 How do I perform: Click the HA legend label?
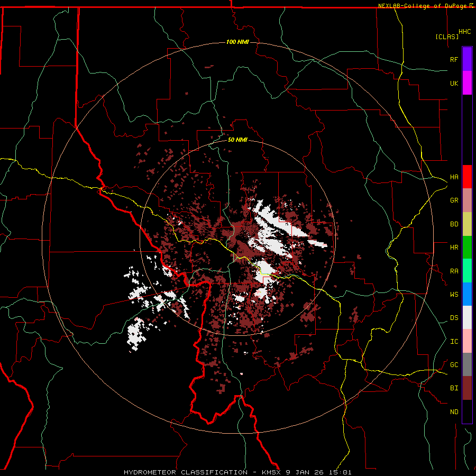point(454,177)
